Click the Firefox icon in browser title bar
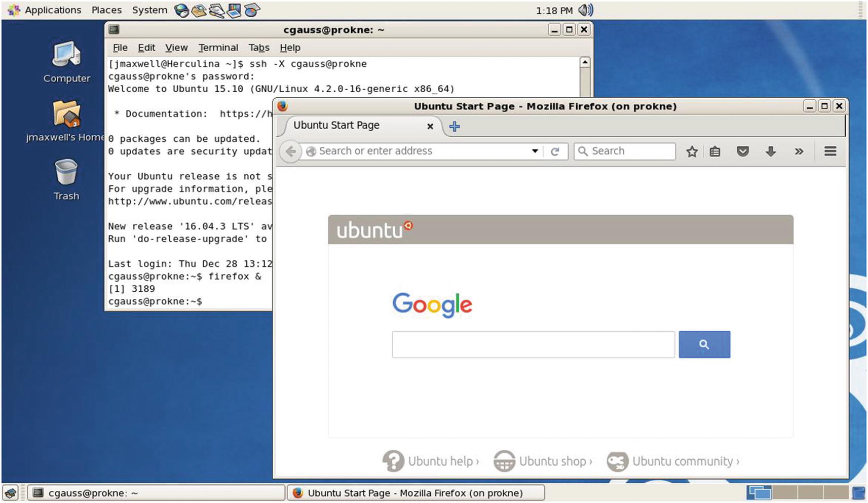The image size is (868, 503). [282, 106]
